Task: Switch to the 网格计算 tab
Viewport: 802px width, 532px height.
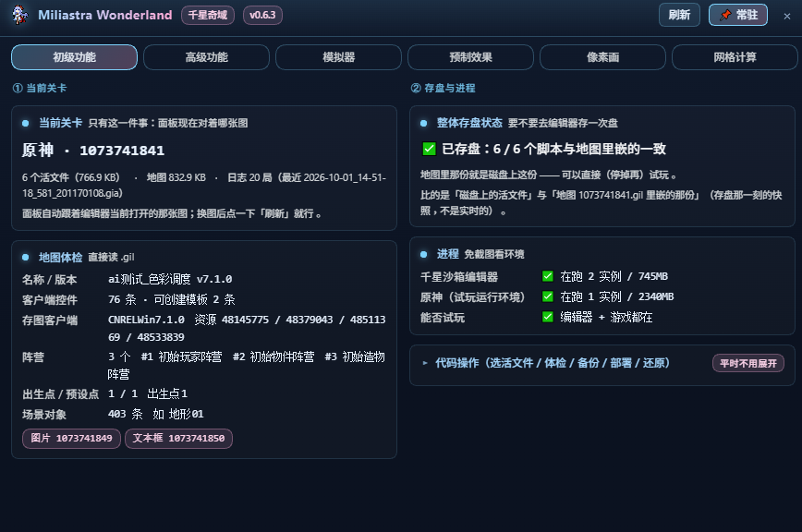Action: 735,57
